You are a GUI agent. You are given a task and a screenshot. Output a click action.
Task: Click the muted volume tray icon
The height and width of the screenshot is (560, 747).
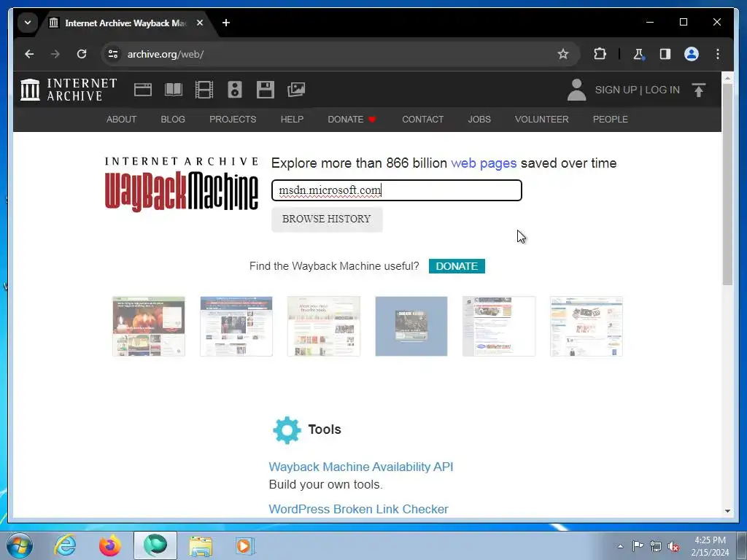[673, 546]
